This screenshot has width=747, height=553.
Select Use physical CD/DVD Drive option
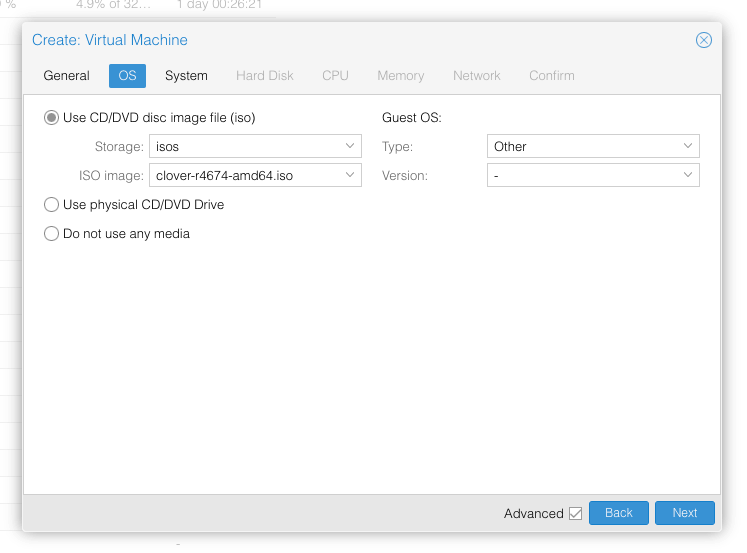[x=51, y=205]
